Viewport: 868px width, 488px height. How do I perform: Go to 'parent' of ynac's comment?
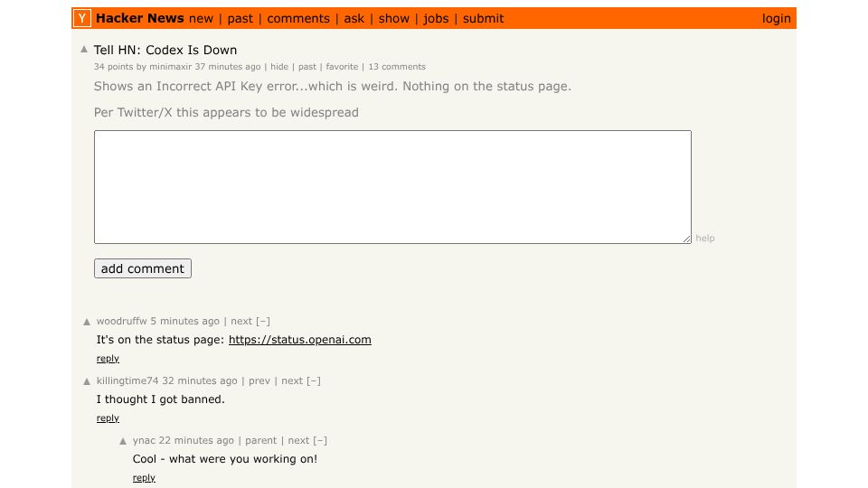[260, 440]
